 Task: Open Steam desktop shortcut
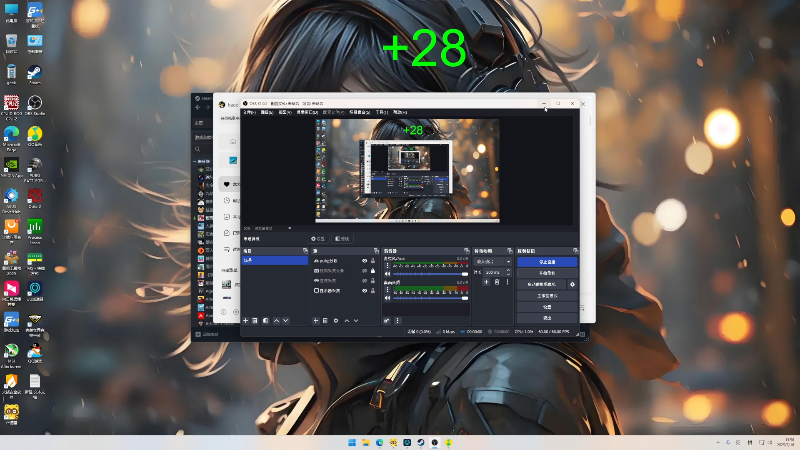pyautogui.click(x=34, y=74)
